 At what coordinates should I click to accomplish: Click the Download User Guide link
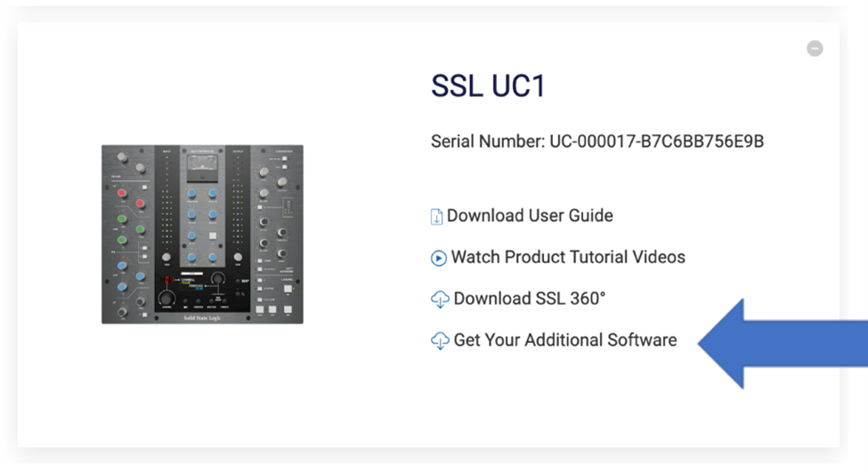click(x=530, y=216)
